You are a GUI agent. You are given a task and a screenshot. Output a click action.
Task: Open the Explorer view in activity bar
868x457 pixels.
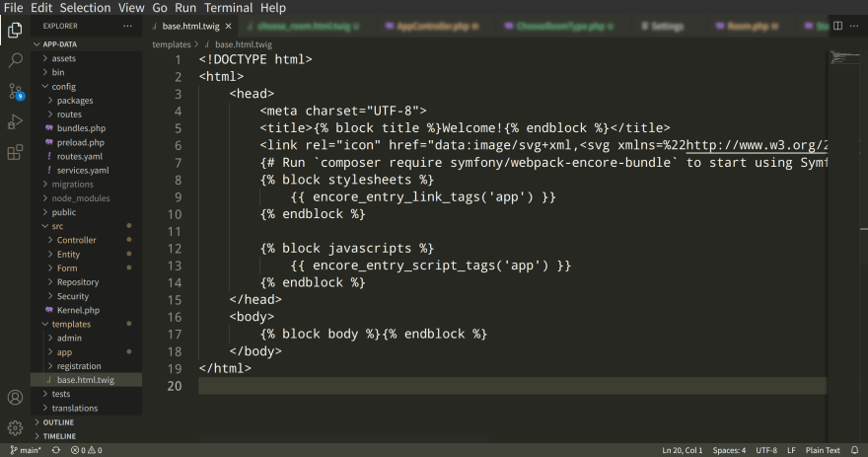[x=15, y=30]
